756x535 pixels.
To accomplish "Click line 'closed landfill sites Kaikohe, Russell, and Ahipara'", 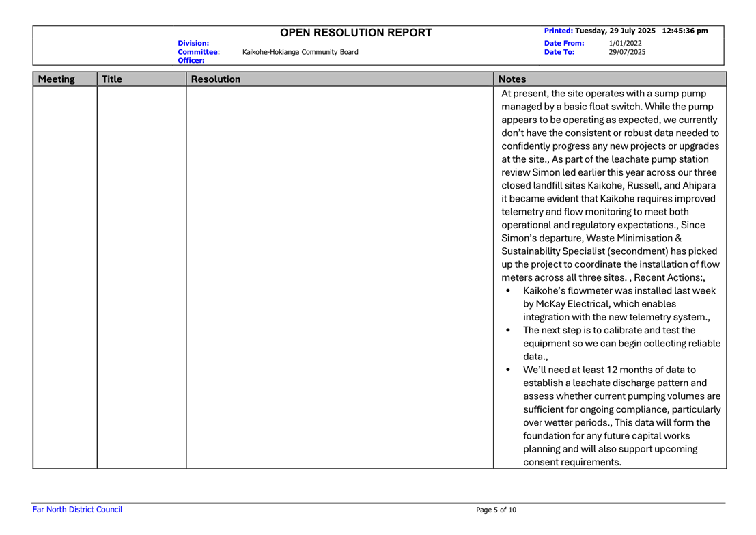I will point(608,185).
